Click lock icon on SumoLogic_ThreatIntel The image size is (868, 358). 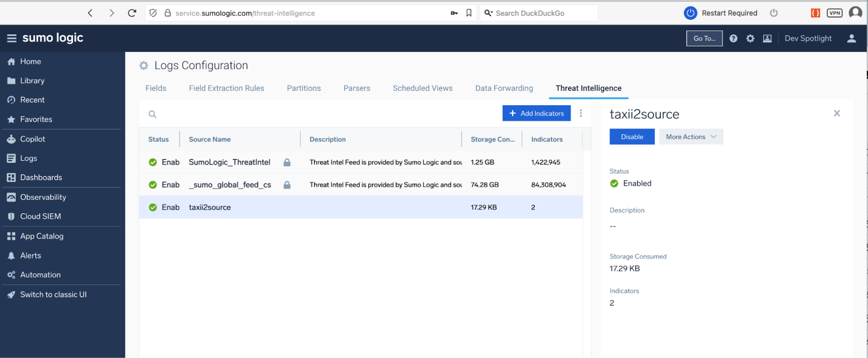287,162
